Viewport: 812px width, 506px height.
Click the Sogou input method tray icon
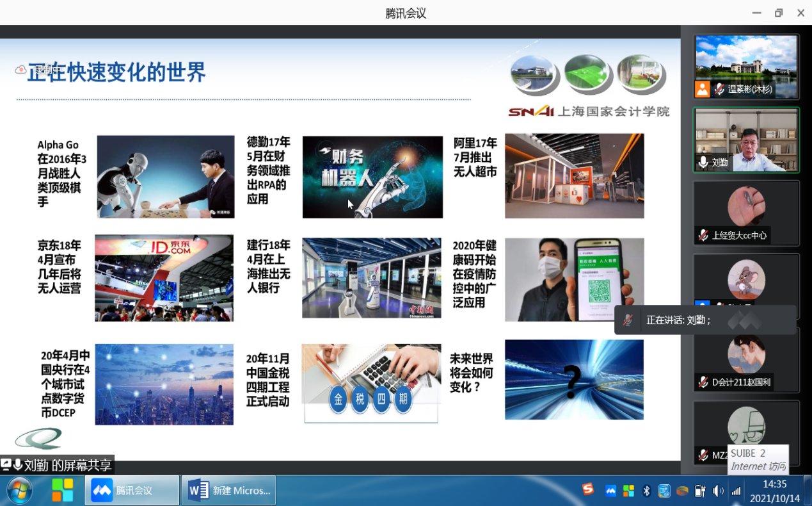(588, 490)
